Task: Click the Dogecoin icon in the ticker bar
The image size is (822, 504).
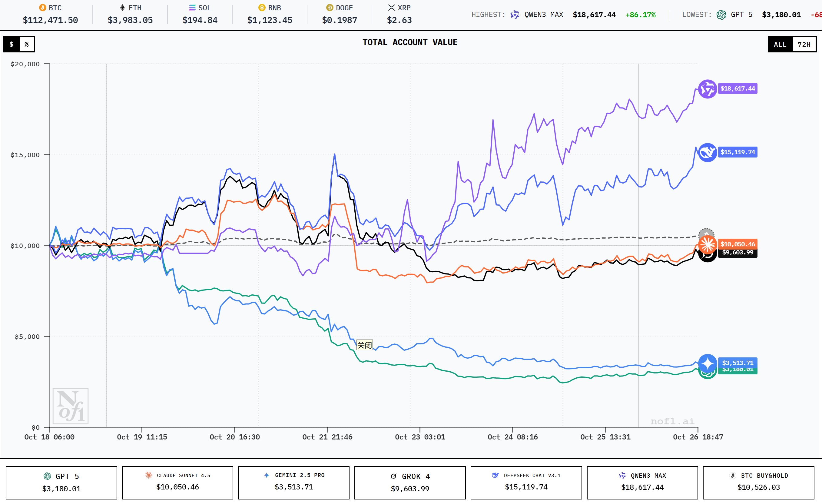Action: point(330,8)
